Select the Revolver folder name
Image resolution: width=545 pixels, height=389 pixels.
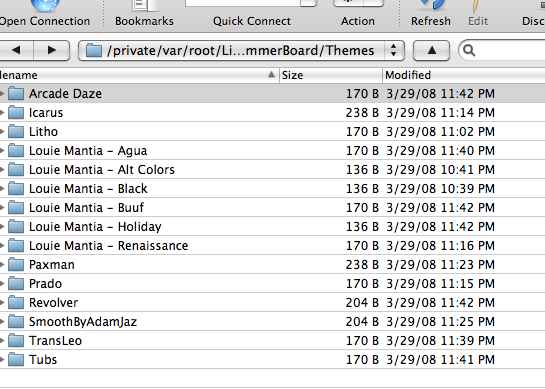[x=54, y=302]
